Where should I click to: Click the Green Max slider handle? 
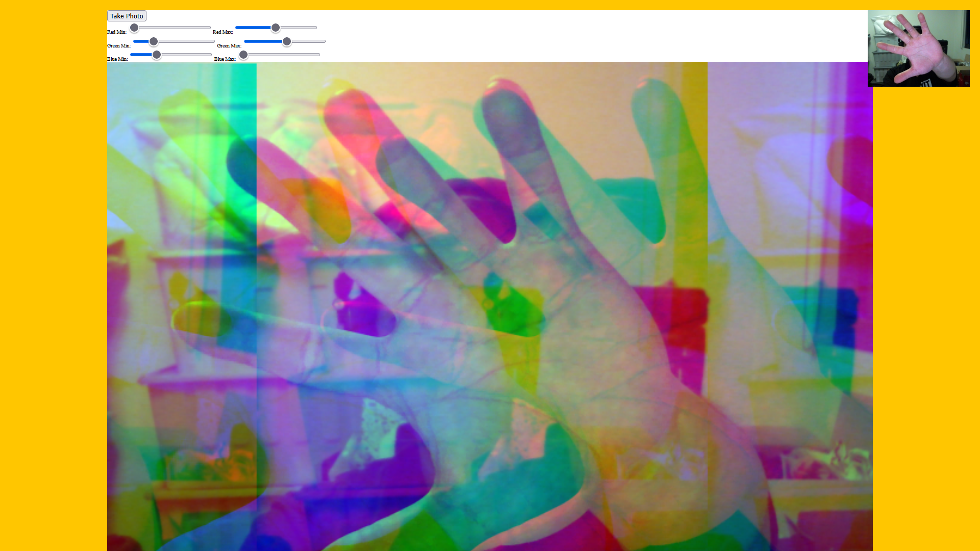point(287,41)
